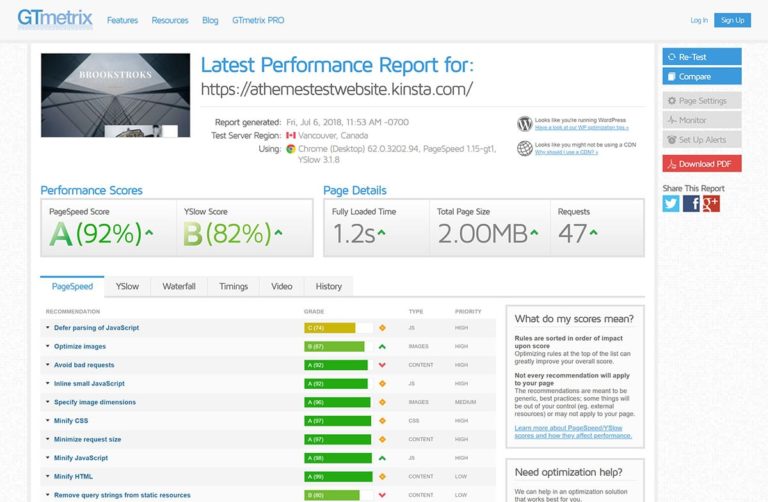
Task: Click the Google Plus share icon
Action: (711, 204)
